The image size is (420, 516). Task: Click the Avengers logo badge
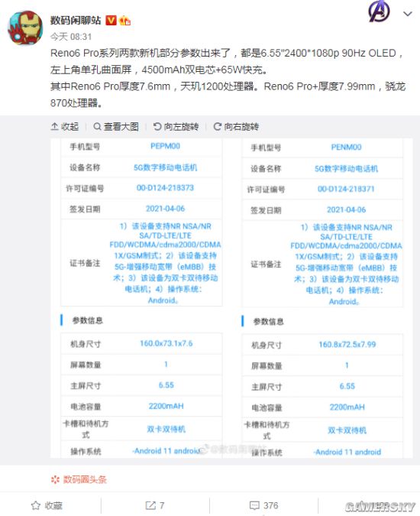(379, 11)
